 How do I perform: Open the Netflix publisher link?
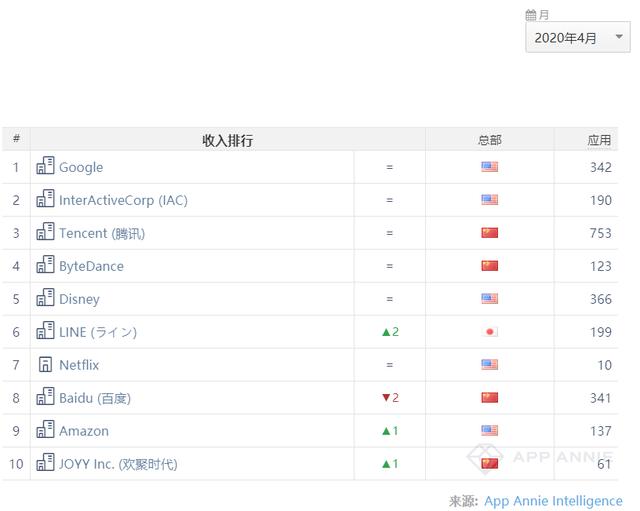tap(79, 365)
